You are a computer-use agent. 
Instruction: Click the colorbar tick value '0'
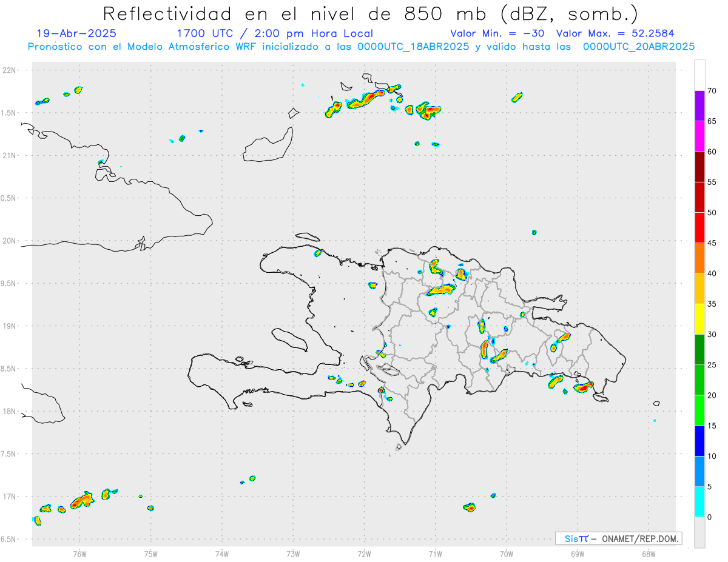pos(709,517)
